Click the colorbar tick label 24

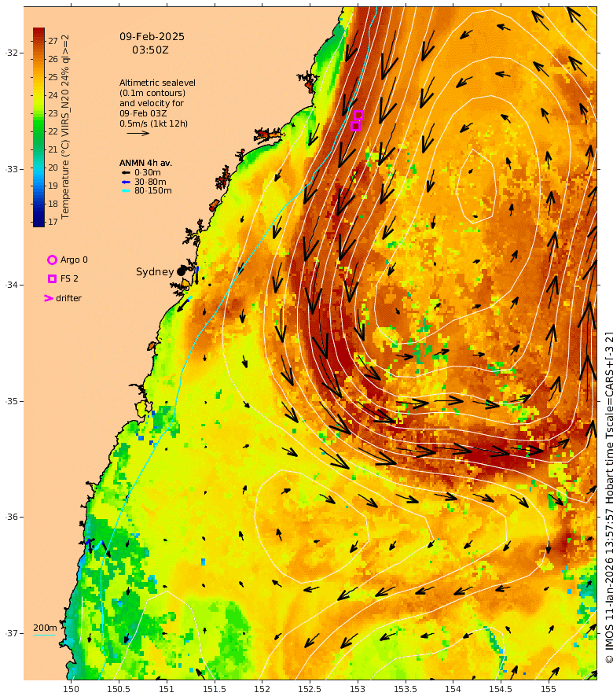click(x=53, y=95)
